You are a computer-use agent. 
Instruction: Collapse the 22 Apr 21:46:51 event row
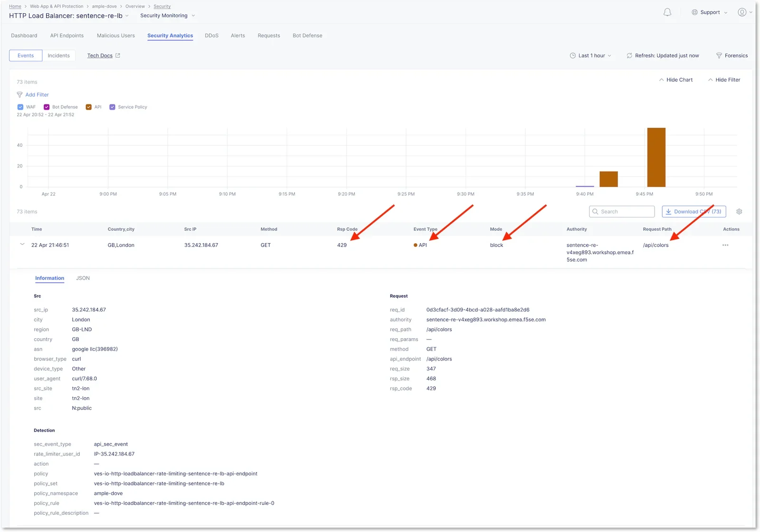click(22, 245)
